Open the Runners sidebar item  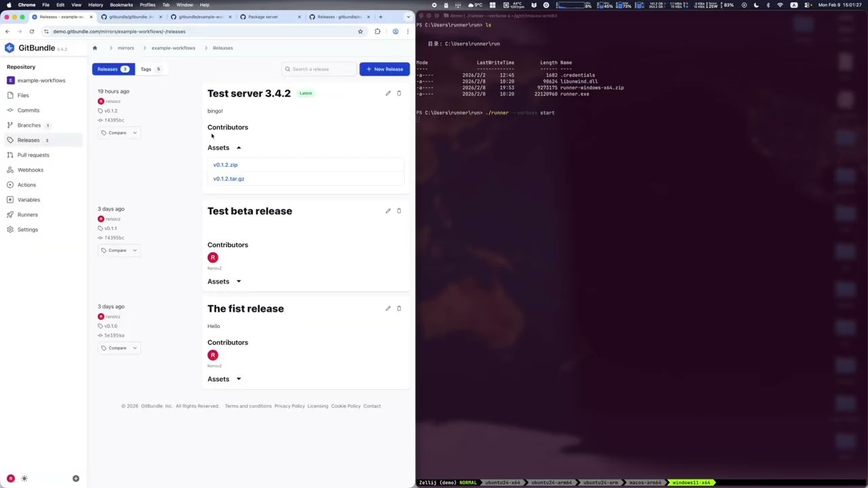tap(28, 215)
